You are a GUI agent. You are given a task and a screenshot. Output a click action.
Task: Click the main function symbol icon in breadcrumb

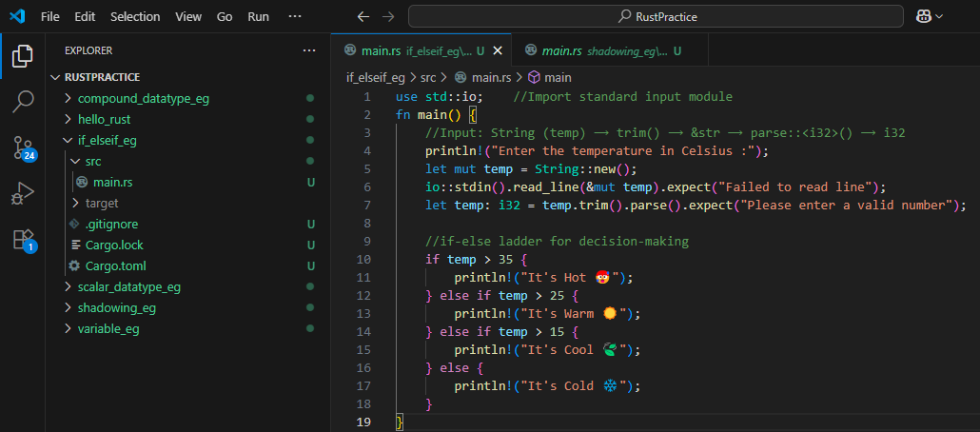pos(534,77)
